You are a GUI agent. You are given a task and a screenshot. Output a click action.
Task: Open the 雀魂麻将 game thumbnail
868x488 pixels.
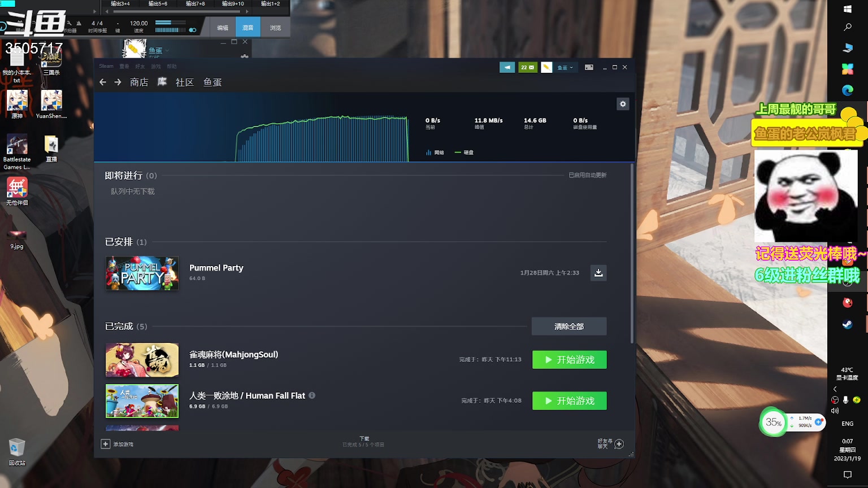click(142, 360)
